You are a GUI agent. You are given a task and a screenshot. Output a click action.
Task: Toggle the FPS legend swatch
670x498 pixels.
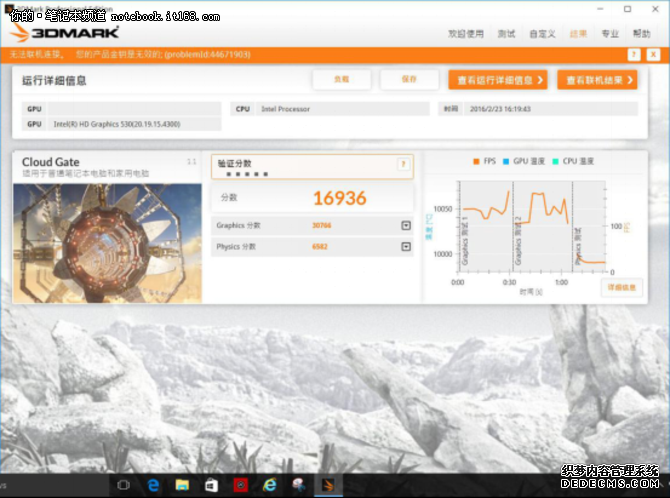point(476,162)
